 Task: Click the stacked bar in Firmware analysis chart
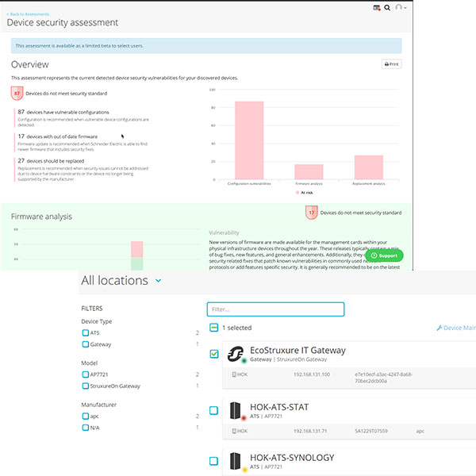(x=137, y=255)
